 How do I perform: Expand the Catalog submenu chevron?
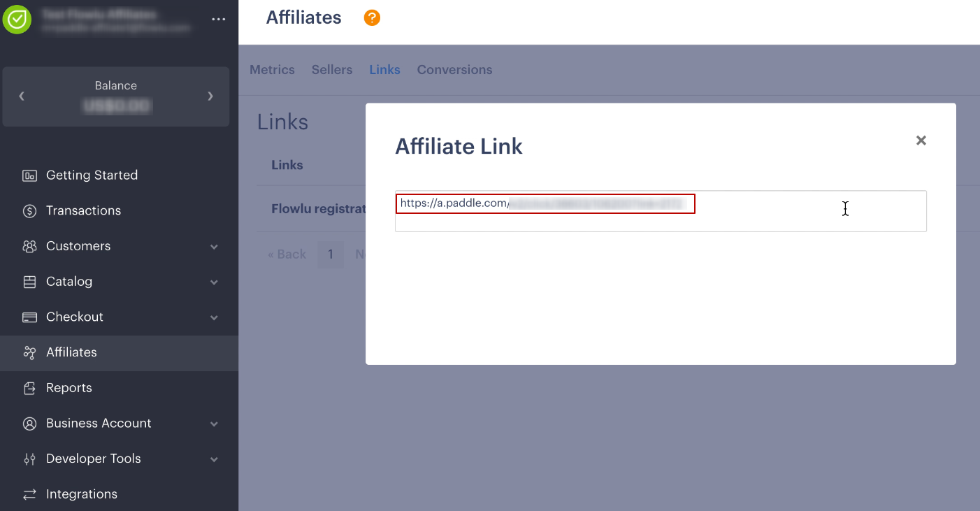(x=214, y=282)
